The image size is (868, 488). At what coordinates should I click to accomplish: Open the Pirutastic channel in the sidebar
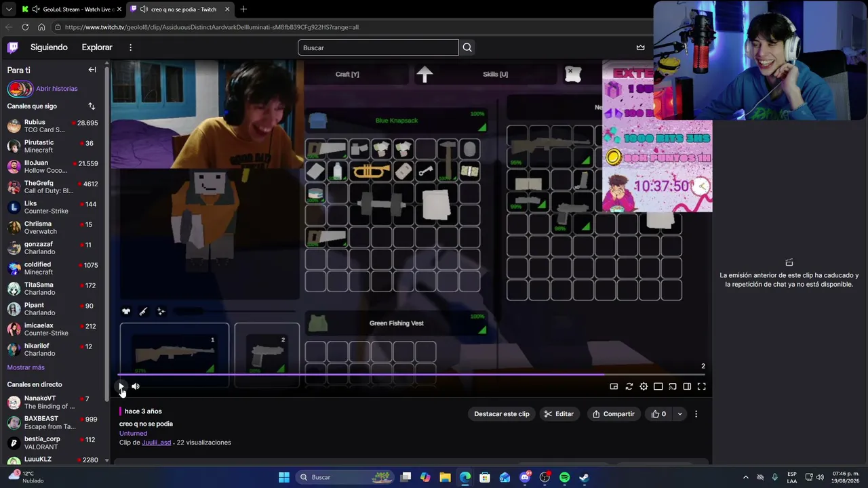tap(53, 146)
